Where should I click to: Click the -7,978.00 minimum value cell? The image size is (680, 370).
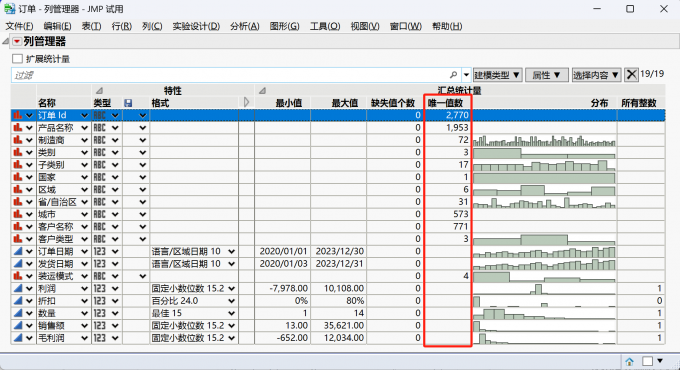(x=282, y=288)
